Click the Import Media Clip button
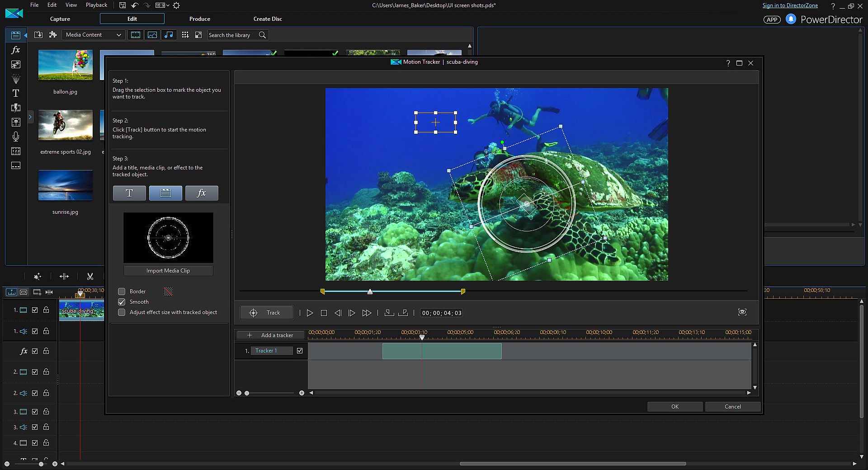Image resolution: width=868 pixels, height=470 pixels. [168, 271]
